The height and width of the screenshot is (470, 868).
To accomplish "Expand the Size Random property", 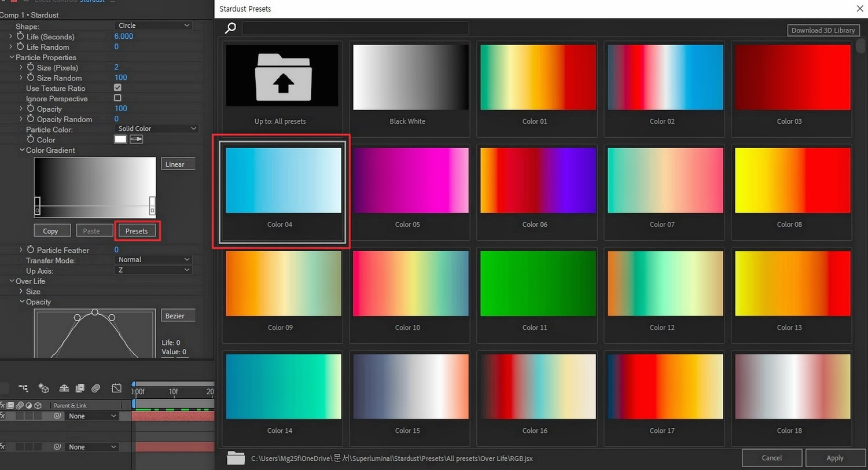I will coord(21,78).
